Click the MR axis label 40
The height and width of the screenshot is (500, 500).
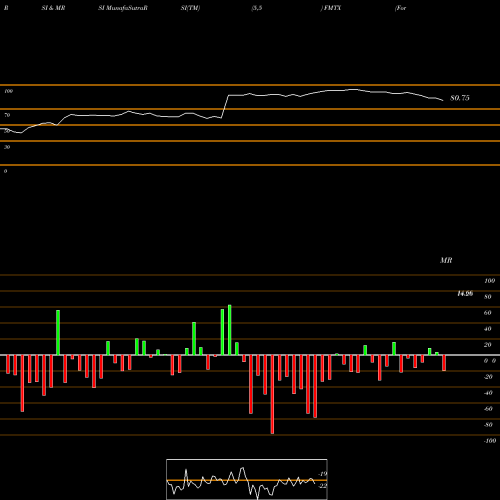pos(488,329)
